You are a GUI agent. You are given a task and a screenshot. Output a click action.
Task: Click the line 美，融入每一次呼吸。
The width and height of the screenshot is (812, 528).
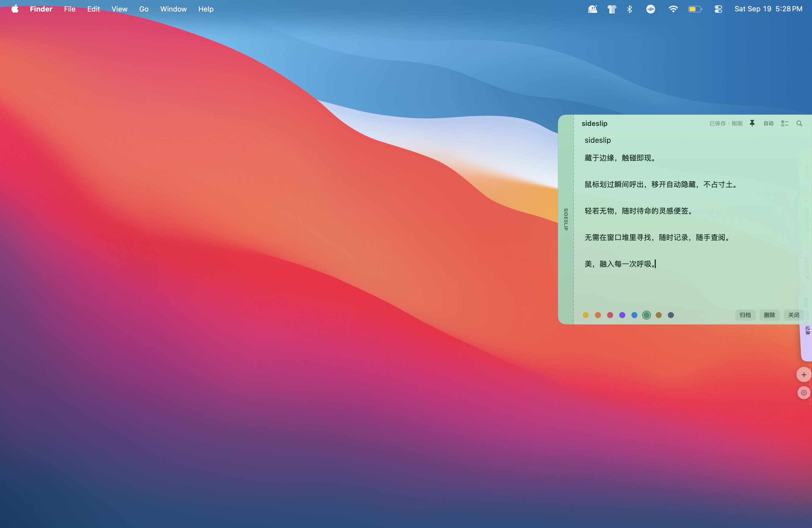pos(620,264)
